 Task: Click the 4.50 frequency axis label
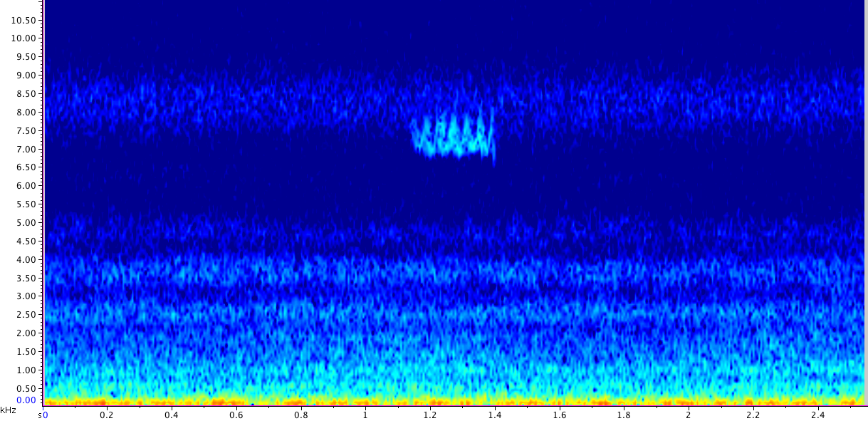26,241
